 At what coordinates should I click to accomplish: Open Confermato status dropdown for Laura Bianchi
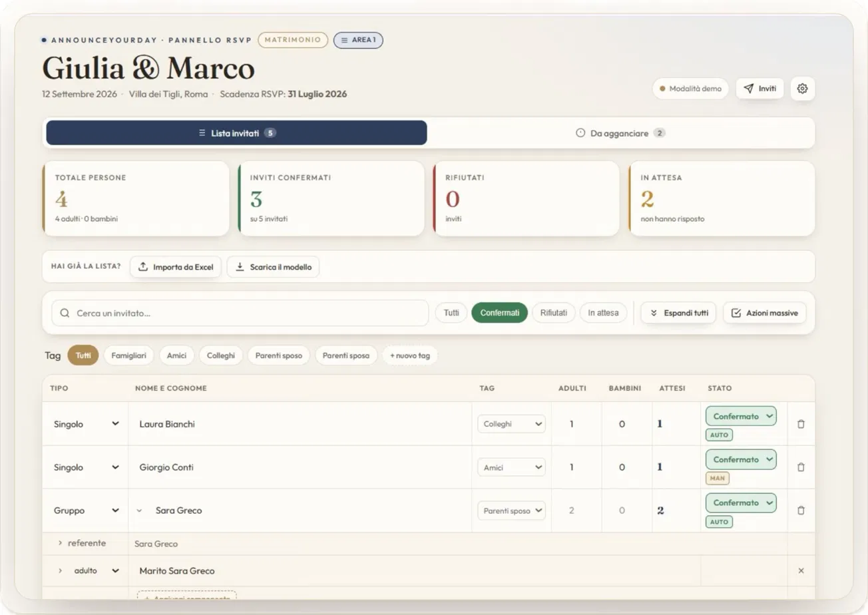741,416
